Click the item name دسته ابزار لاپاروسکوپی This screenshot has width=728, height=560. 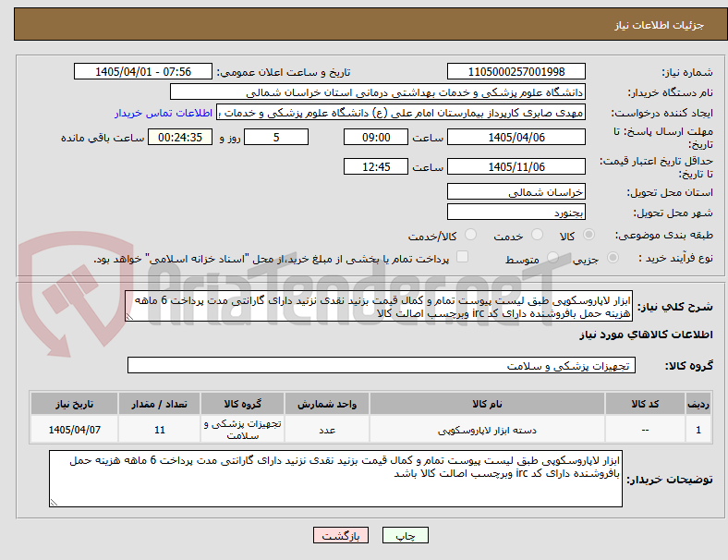coord(487,431)
